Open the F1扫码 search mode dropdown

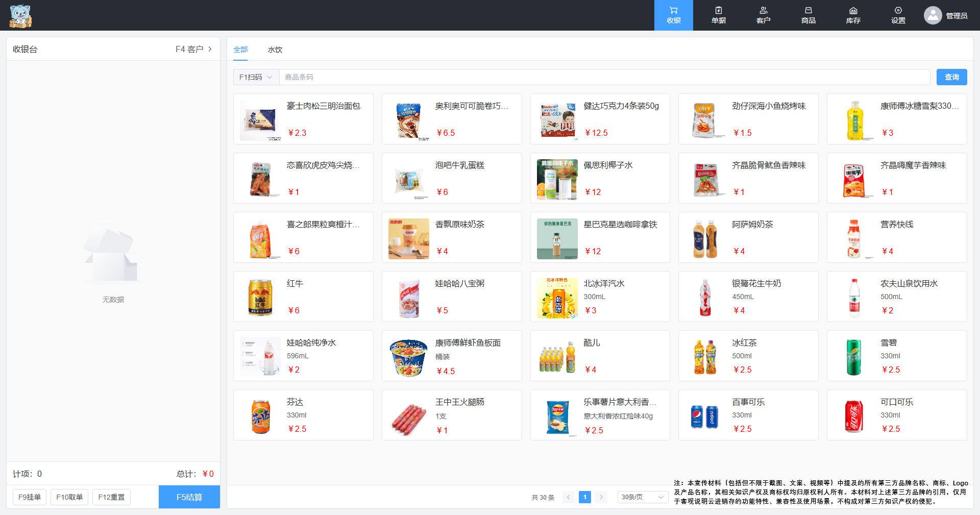256,77
